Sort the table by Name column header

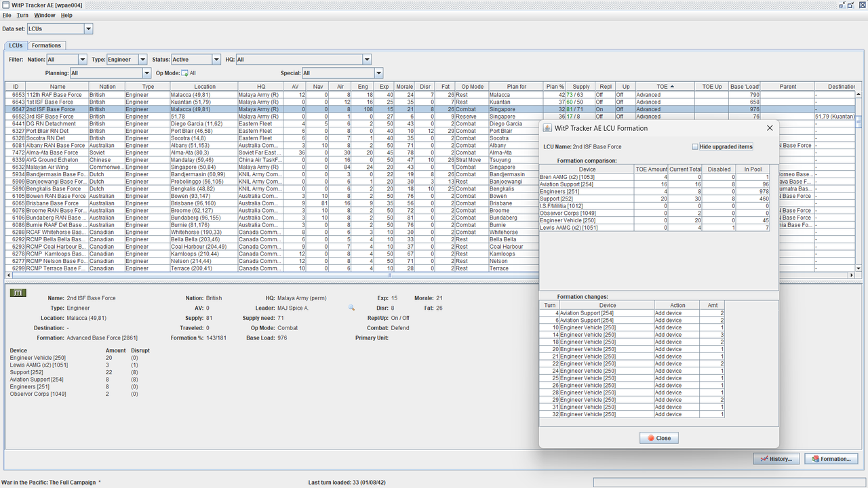(x=58, y=87)
